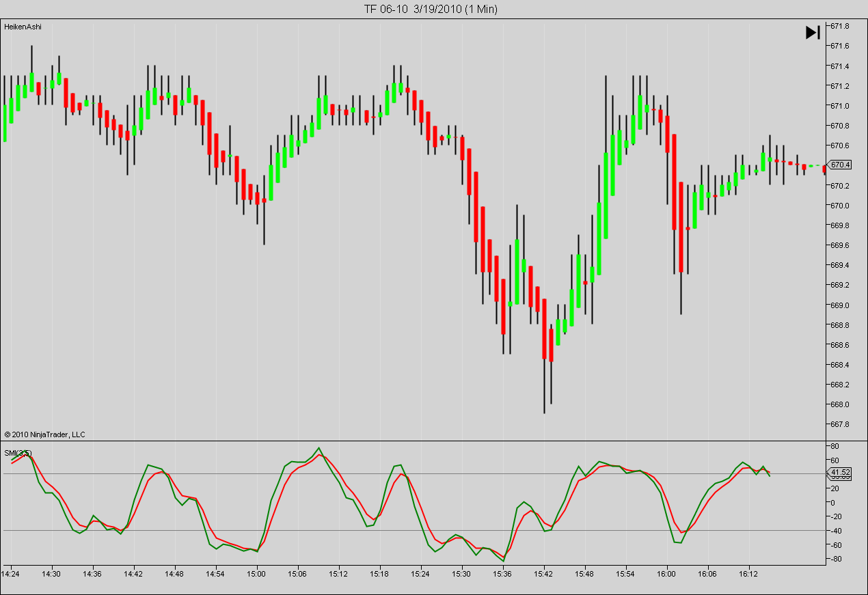Click the 669.4 price axis label
The image size is (868, 595).
point(840,265)
